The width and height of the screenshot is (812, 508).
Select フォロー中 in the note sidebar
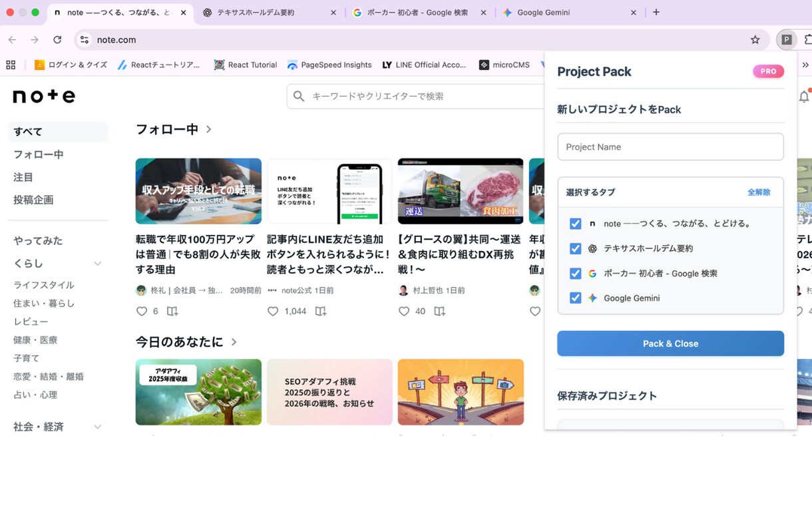[x=39, y=154]
